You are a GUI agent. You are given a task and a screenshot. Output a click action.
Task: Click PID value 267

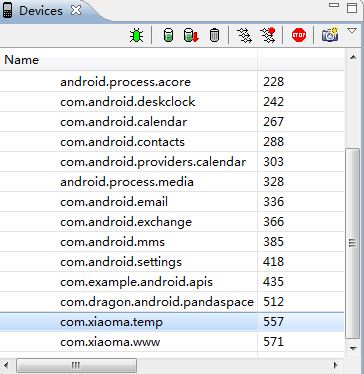(x=273, y=122)
